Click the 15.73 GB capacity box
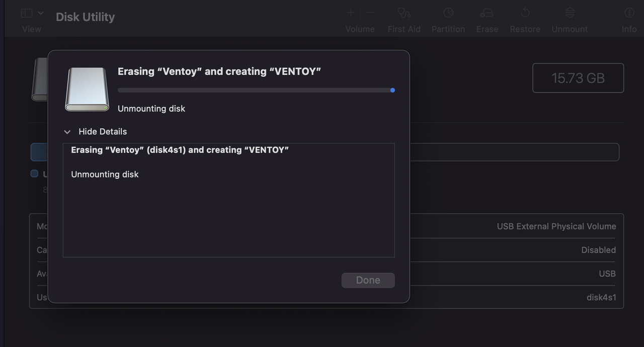The image size is (644, 347). pos(578,78)
